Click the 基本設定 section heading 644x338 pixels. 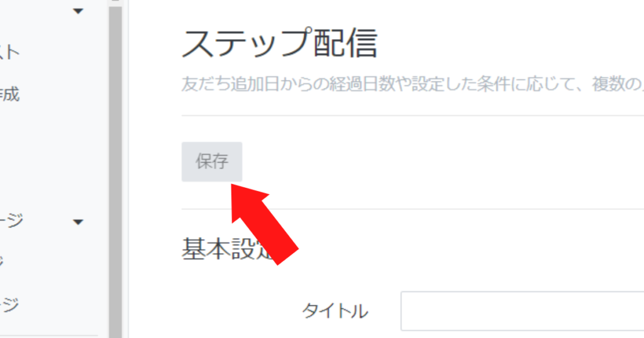tap(228, 249)
